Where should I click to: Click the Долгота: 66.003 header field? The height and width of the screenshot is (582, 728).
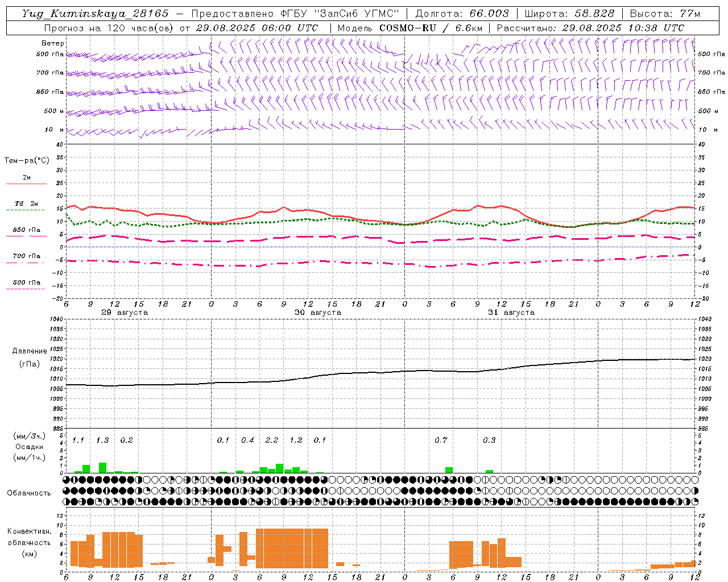coord(462,14)
